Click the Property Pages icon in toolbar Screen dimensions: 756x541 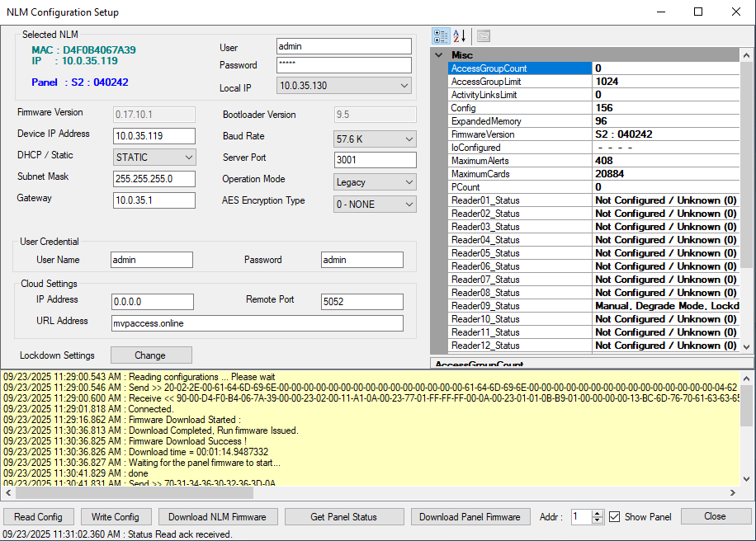tap(483, 36)
